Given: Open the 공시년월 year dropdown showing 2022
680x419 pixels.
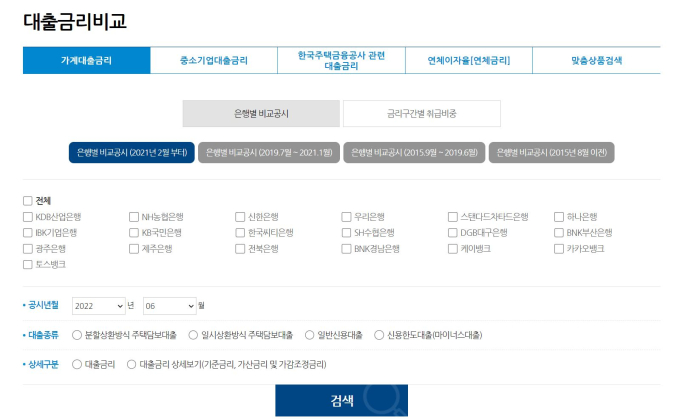Looking at the screenshot, I should 99,306.
